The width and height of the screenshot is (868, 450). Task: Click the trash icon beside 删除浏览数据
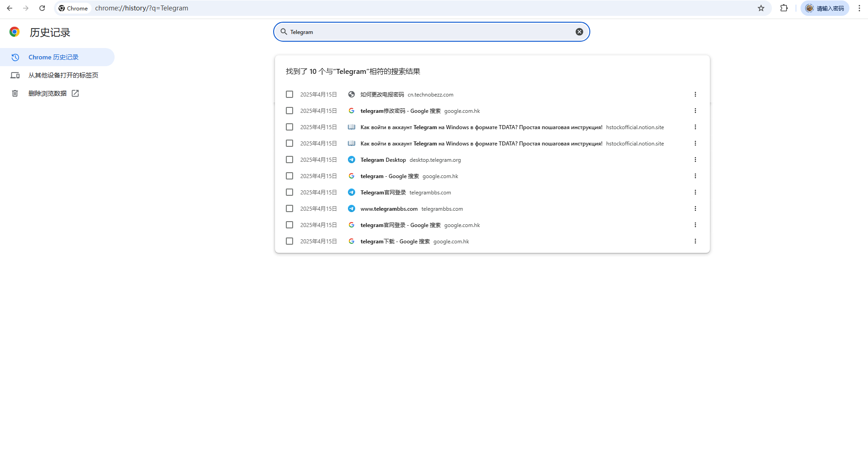[15, 93]
